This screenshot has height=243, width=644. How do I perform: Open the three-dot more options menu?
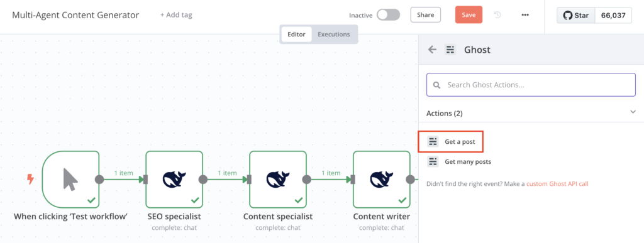click(x=525, y=15)
